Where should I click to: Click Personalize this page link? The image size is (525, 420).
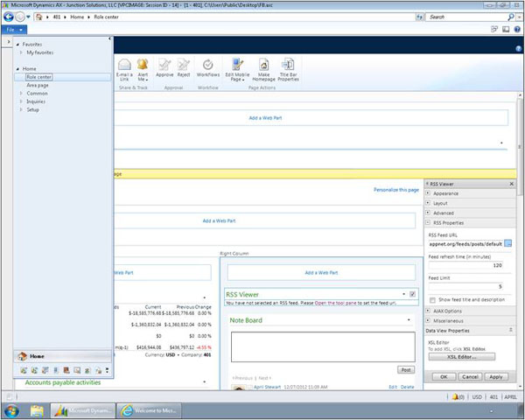pyautogui.click(x=396, y=190)
